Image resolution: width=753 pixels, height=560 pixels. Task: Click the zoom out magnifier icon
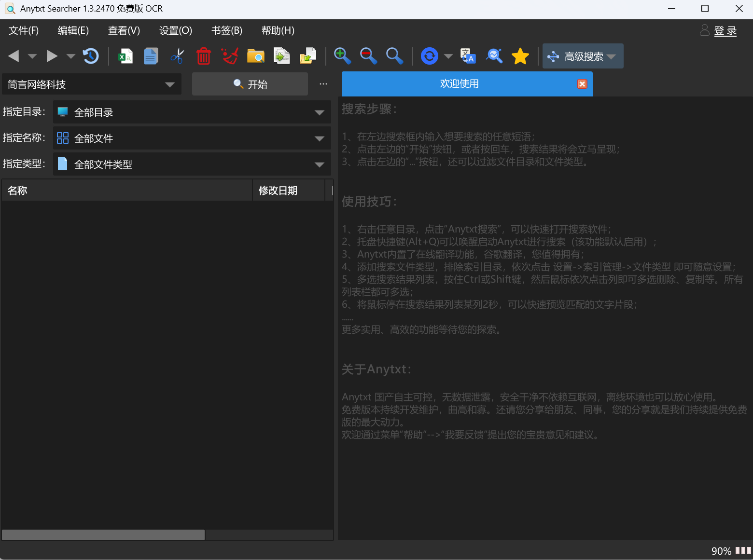point(368,56)
